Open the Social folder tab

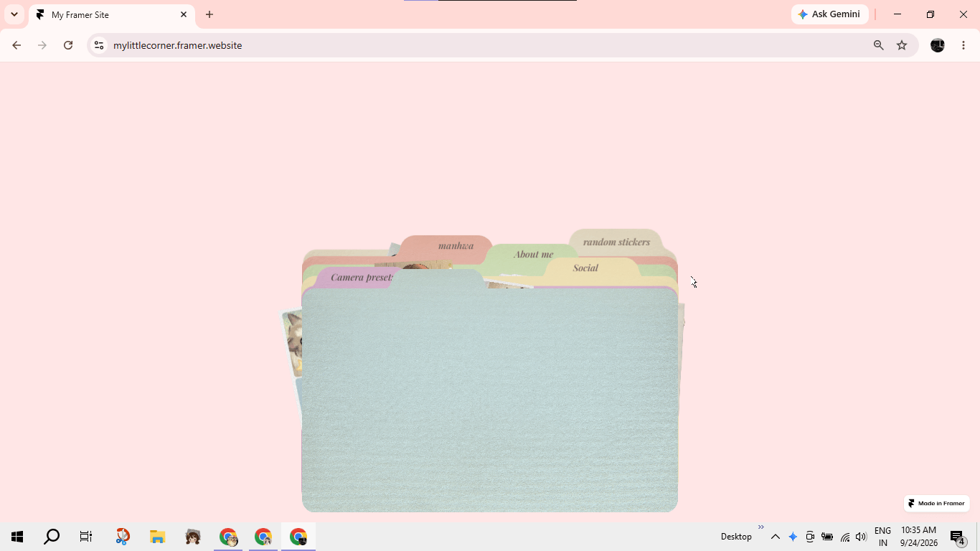click(591, 268)
